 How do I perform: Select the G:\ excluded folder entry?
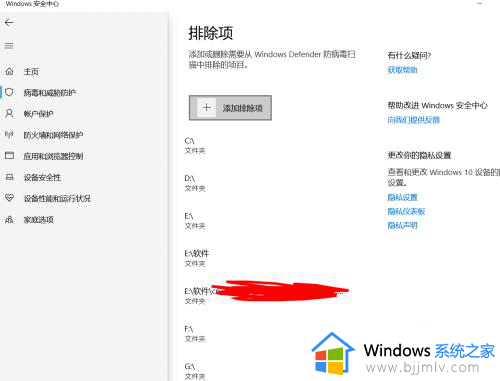[x=195, y=371]
